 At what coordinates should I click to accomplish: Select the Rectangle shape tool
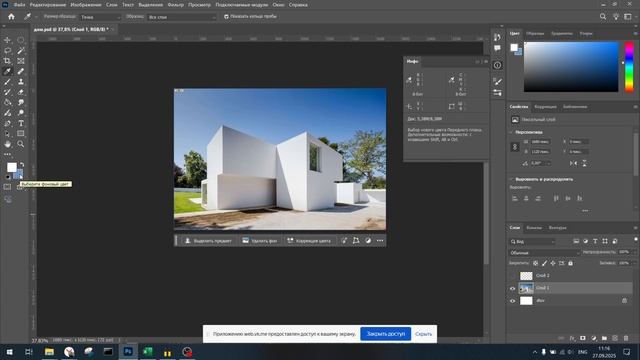tap(20, 133)
